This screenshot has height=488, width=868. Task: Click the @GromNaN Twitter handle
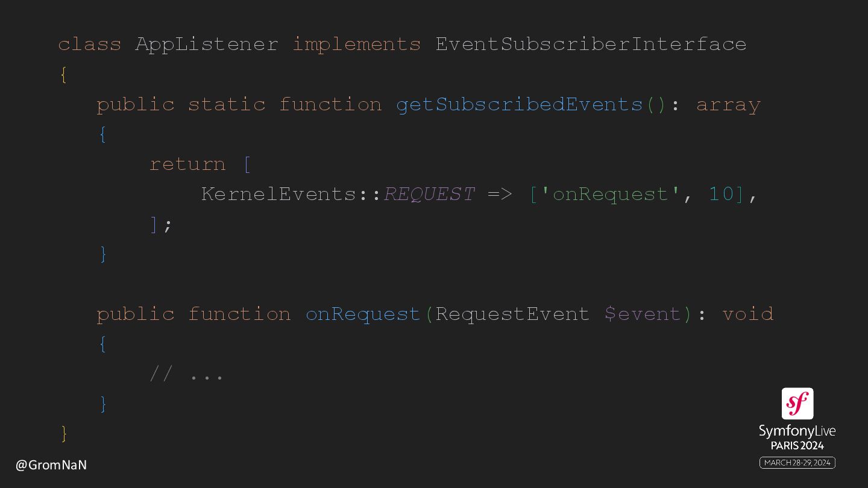pos(51,465)
